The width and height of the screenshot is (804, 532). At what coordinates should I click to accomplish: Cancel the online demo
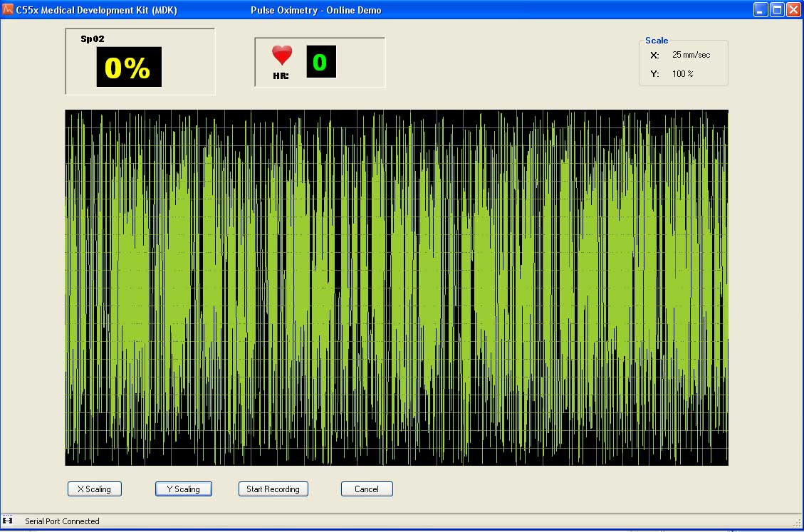pyautogui.click(x=367, y=489)
